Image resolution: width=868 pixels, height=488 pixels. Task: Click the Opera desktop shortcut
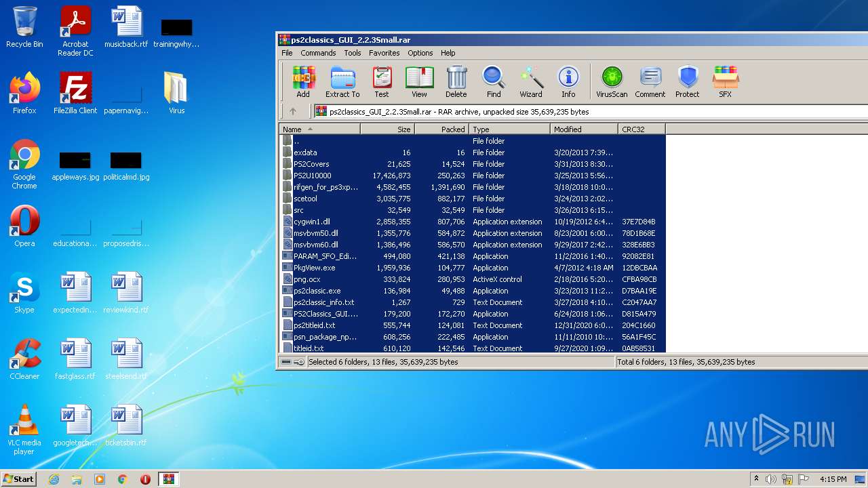pyautogui.click(x=24, y=226)
